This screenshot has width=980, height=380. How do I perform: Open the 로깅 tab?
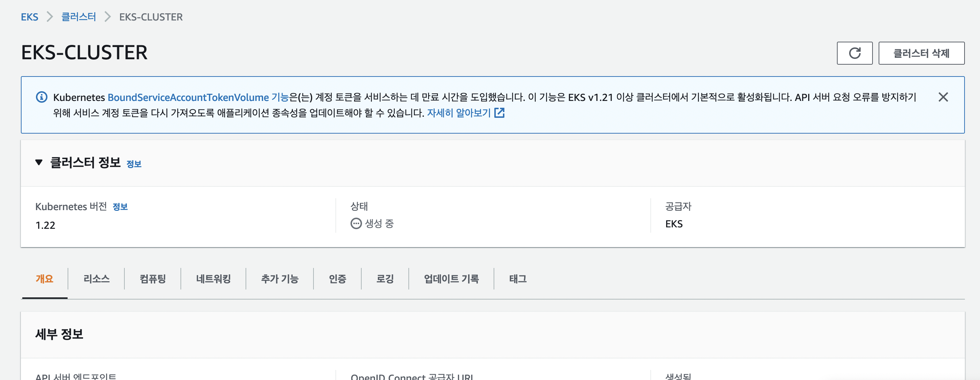[385, 279]
